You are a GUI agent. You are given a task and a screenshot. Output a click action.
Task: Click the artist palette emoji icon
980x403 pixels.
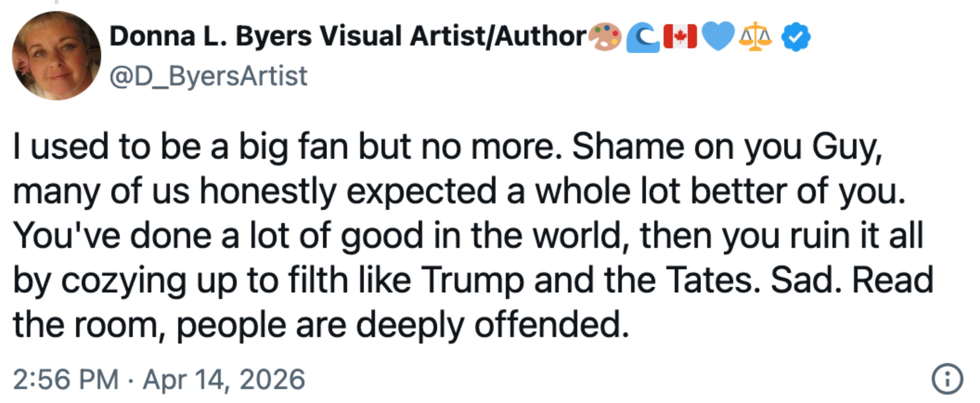coord(605,37)
